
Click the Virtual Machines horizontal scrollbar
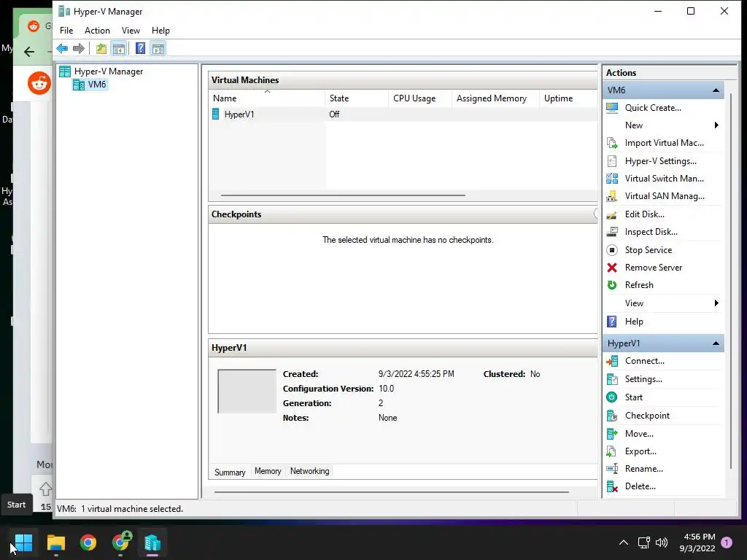[343, 195]
